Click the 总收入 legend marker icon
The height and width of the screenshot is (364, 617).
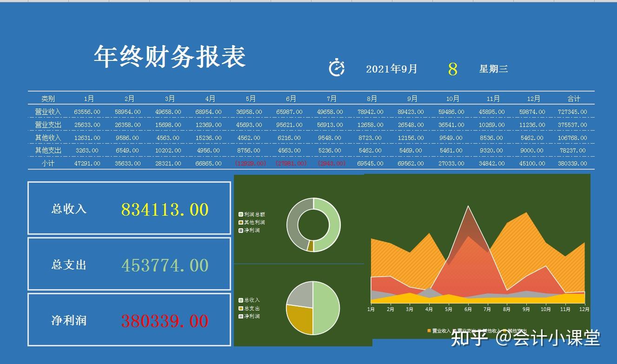[x=240, y=300]
